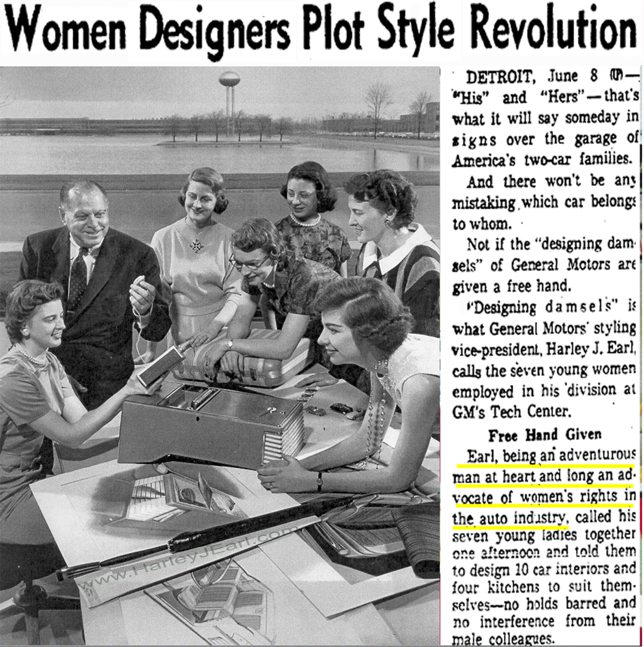Click the text 'vice-president, Harley J. Earl,'
Screen dimensions: 644x647
pyautogui.click(x=543, y=349)
